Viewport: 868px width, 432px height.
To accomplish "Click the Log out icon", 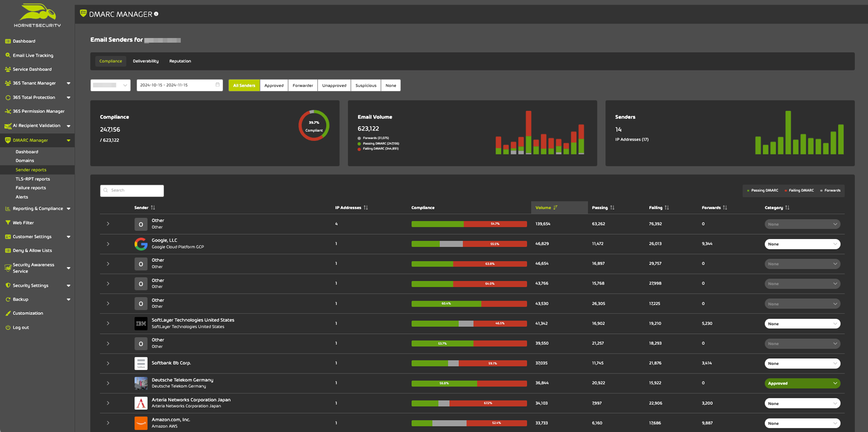I will point(8,327).
